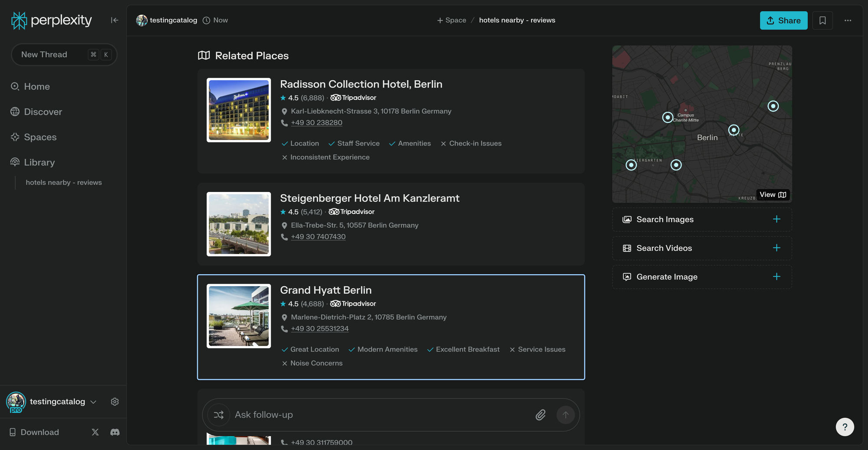Click Search Images option
This screenshot has width=868, height=450.
click(702, 219)
